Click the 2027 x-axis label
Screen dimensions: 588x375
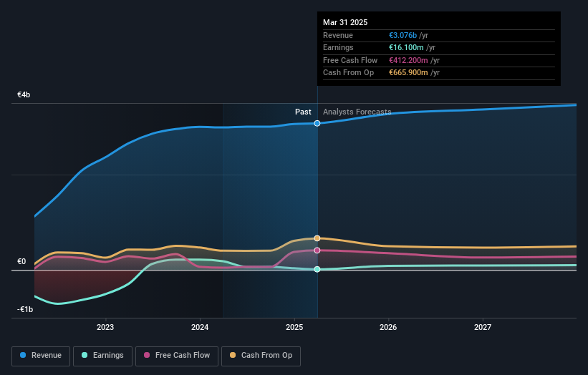[x=483, y=327]
